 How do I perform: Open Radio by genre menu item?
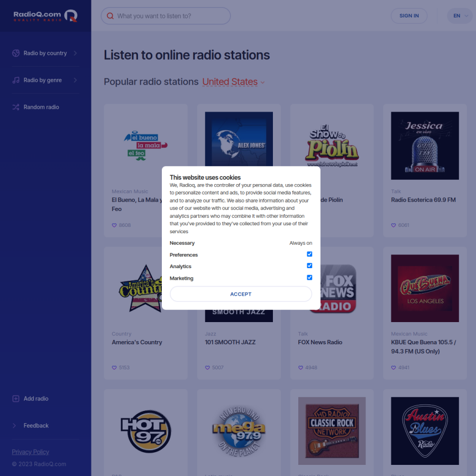pos(45,80)
